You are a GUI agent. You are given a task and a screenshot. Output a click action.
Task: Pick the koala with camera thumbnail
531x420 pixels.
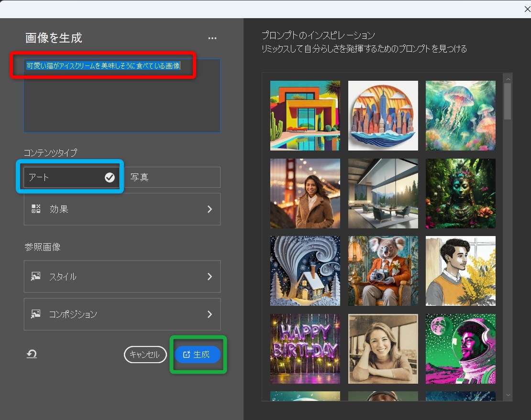383,270
